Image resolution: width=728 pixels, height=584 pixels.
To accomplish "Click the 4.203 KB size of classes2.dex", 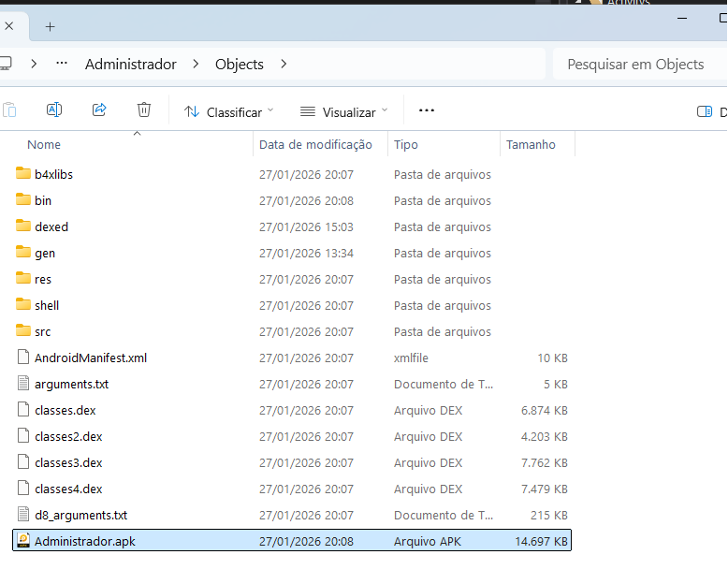I will coord(545,437).
